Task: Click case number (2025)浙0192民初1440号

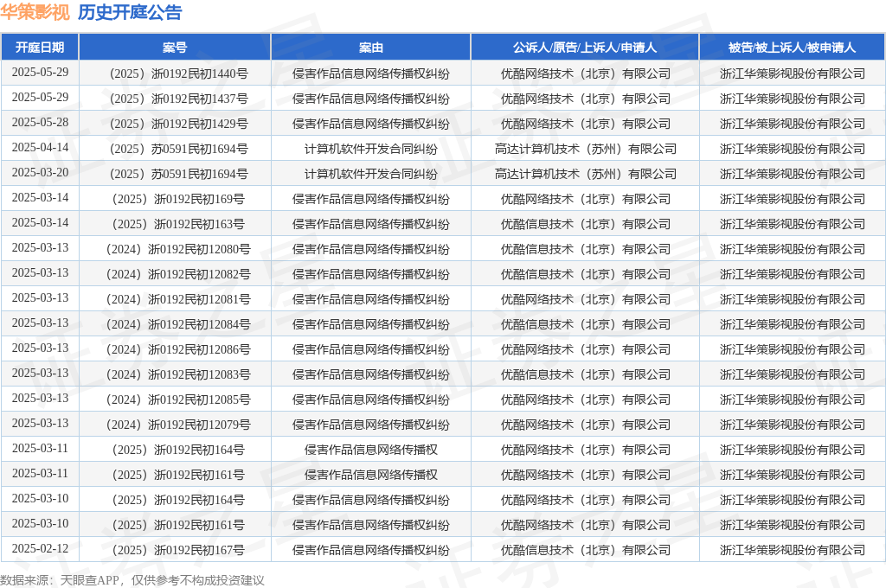Action: coord(178,73)
